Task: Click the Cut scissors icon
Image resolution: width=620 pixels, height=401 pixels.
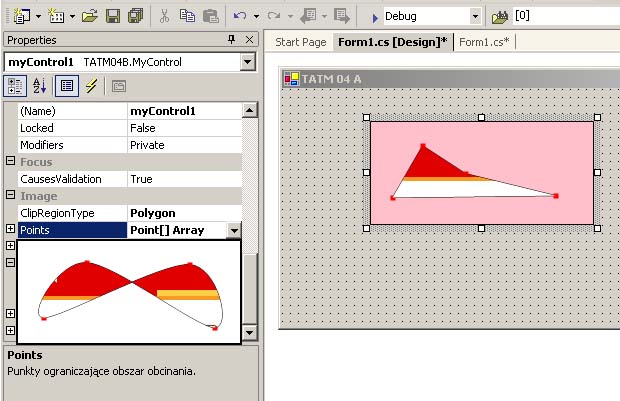Action: click(164, 16)
